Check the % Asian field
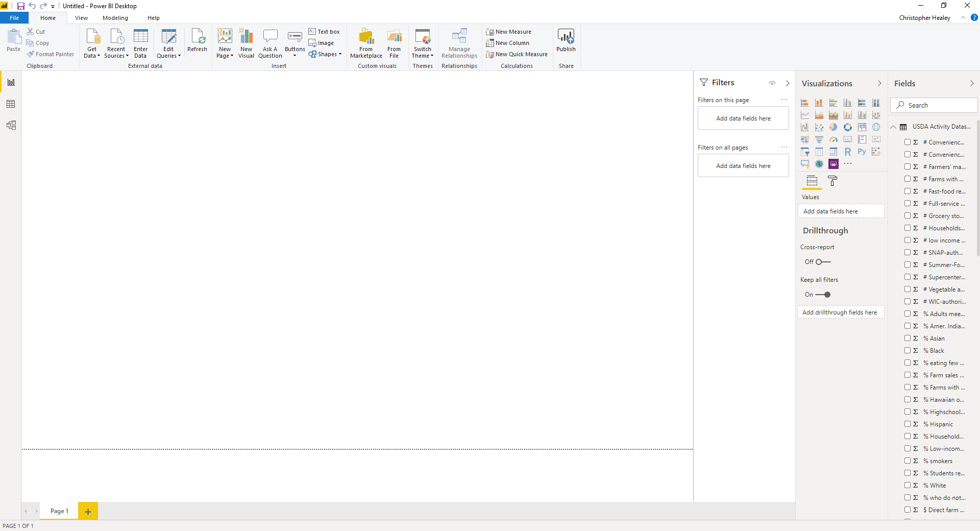Viewport: 980px width, 531px height. coord(908,338)
